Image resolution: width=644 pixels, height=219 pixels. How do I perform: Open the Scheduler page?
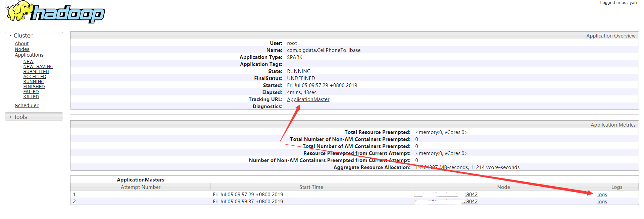coord(27,105)
